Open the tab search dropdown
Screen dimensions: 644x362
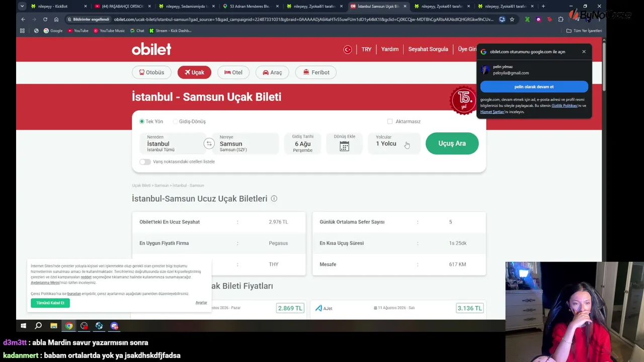coord(22,6)
